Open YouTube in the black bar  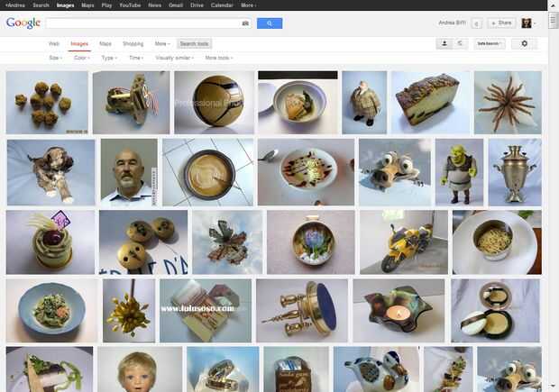130,5
